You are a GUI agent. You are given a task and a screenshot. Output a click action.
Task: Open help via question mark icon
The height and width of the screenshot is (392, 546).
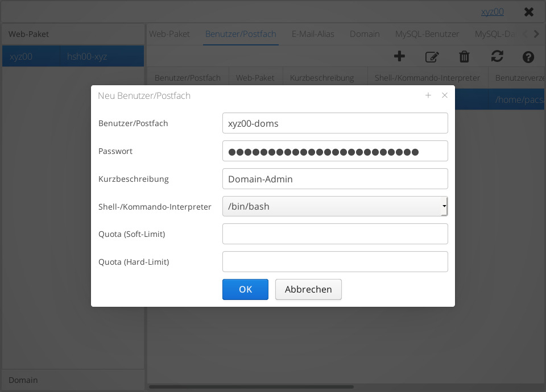(x=528, y=56)
